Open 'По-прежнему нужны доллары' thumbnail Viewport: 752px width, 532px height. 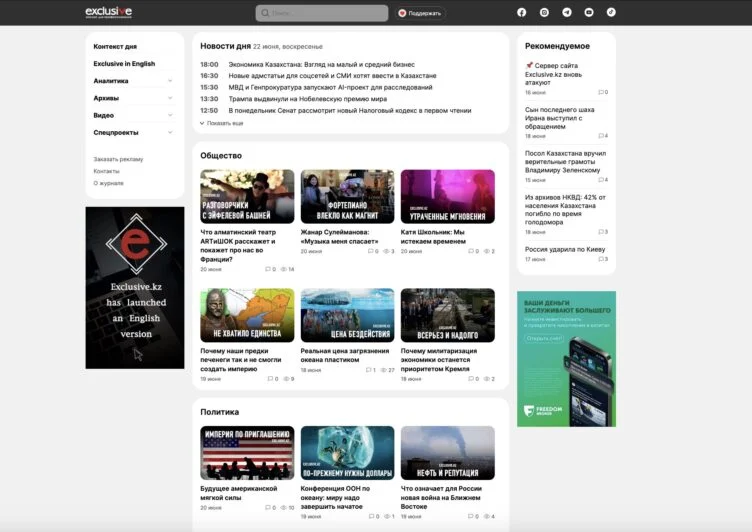coord(347,453)
